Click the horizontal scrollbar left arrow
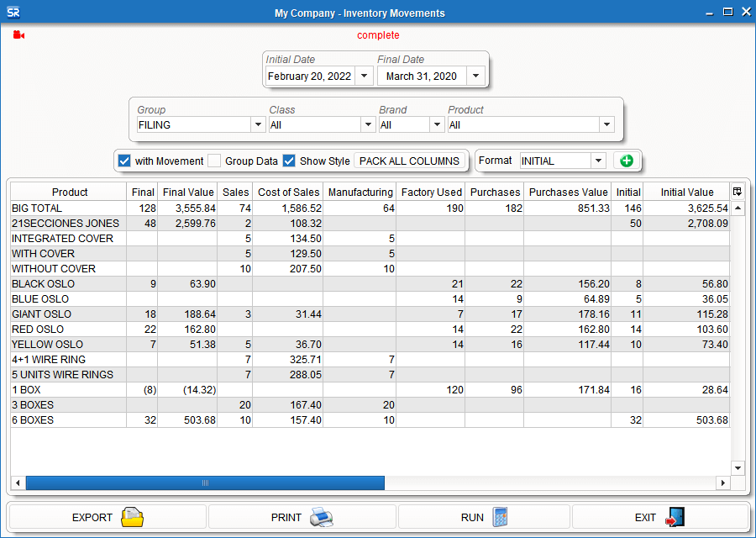The height and width of the screenshot is (538, 756). tap(18, 483)
